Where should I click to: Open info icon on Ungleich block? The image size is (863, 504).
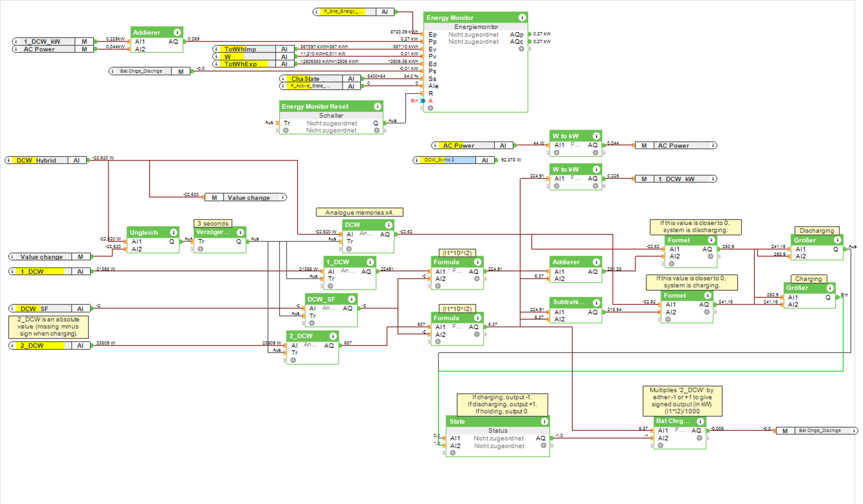pyautogui.click(x=173, y=232)
